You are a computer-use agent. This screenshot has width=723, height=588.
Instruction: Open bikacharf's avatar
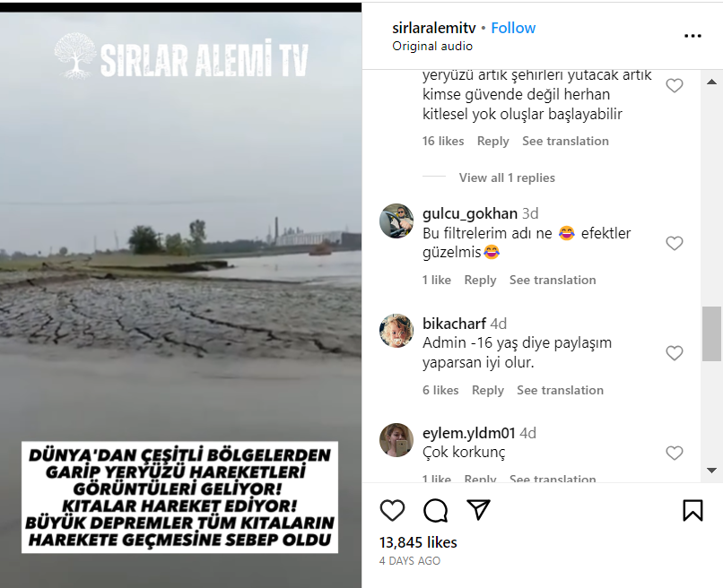396,331
